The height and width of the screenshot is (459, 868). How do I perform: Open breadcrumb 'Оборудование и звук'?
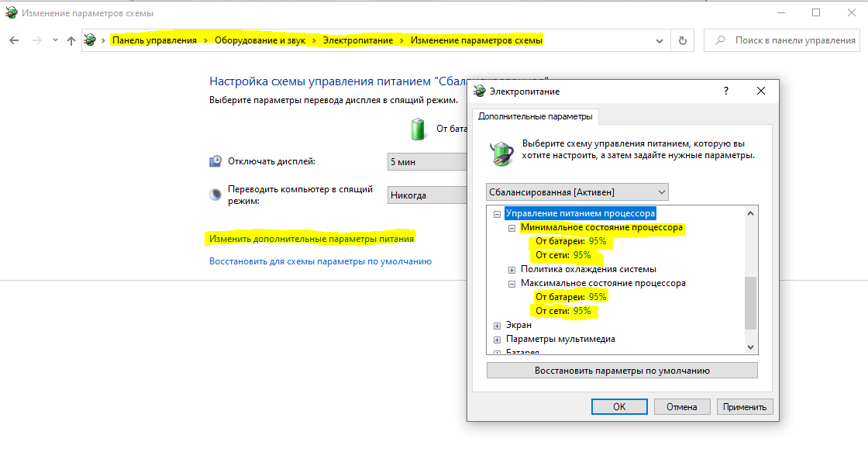pyautogui.click(x=260, y=40)
